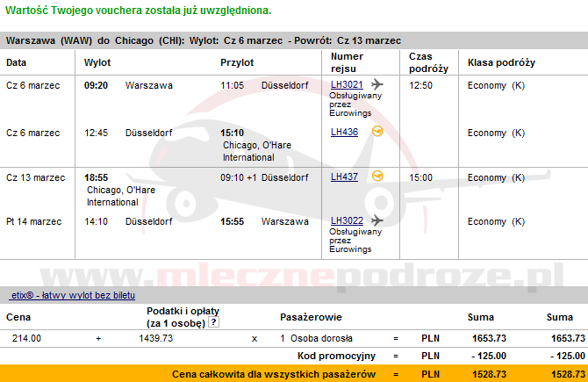Open flight number link LH3022
Image resolution: width=588 pixels, height=382 pixels.
coord(346,221)
